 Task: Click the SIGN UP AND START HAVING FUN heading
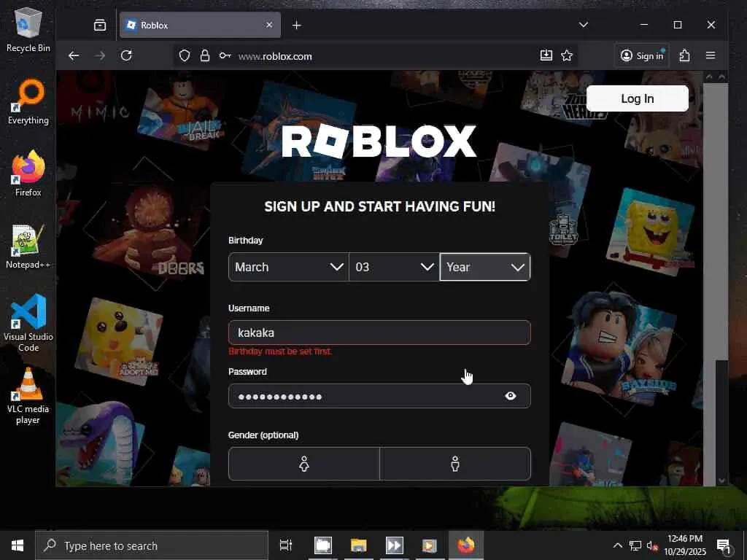pyautogui.click(x=379, y=206)
